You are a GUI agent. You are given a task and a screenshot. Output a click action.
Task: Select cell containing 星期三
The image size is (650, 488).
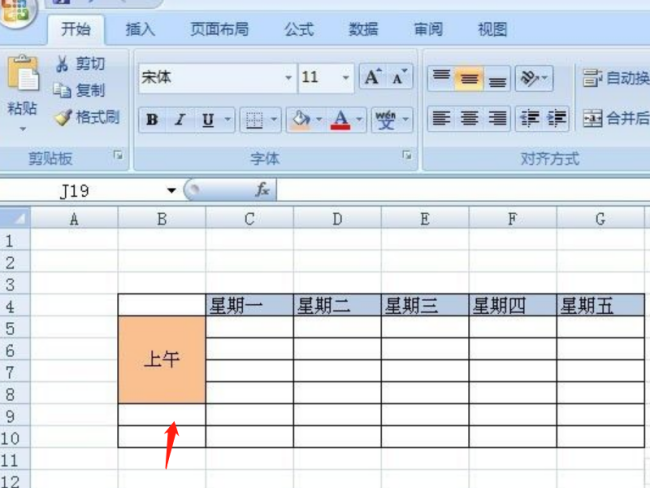[x=425, y=306]
